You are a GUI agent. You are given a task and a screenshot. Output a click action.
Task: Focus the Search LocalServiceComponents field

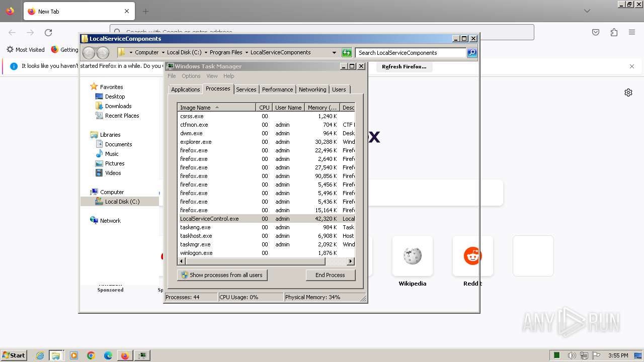pos(411,52)
